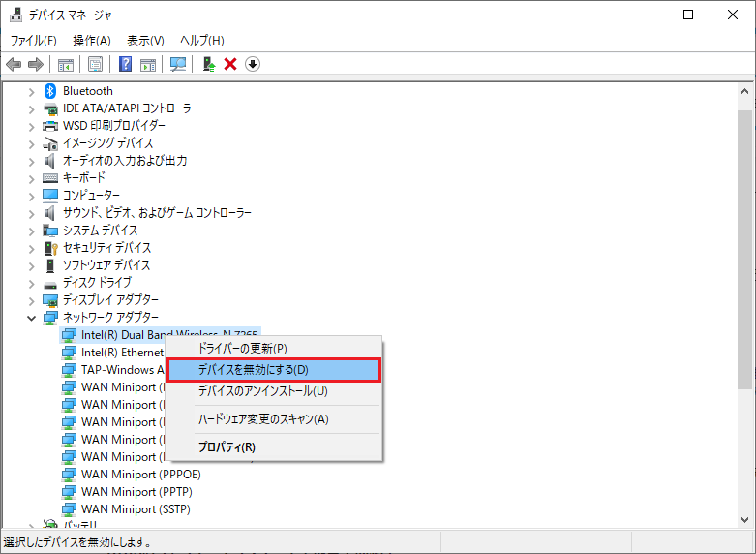Open the 操作(A) menu
756x554 pixels.
click(x=92, y=40)
